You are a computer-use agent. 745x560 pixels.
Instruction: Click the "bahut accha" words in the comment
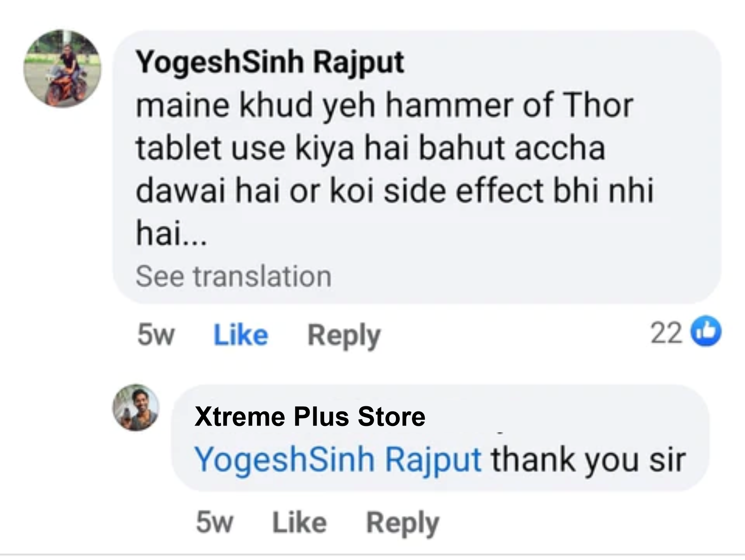point(512,148)
